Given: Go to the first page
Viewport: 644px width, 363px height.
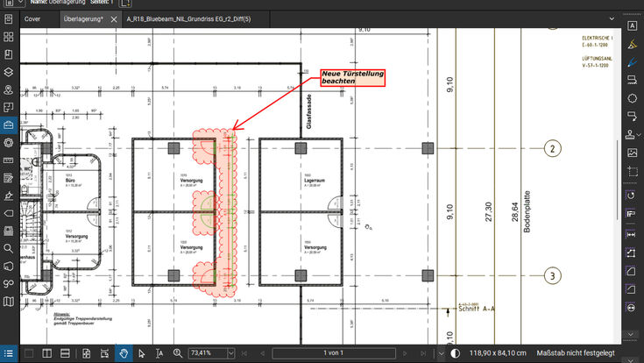Looking at the screenshot, I should (244, 353).
